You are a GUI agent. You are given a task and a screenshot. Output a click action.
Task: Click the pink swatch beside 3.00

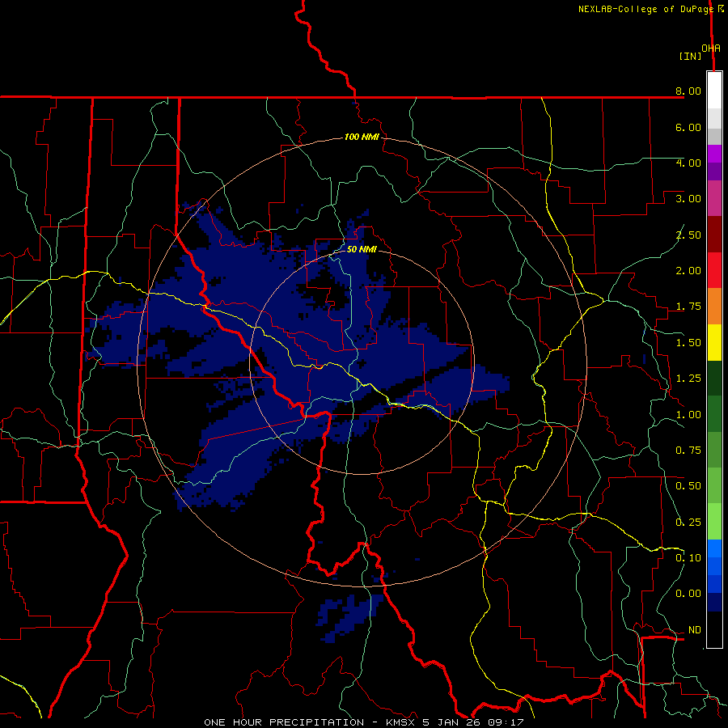(714, 198)
